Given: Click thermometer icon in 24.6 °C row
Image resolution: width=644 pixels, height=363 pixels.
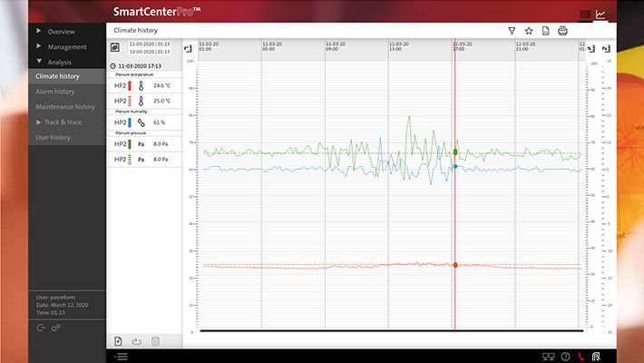Looking at the screenshot, I should [141, 85].
